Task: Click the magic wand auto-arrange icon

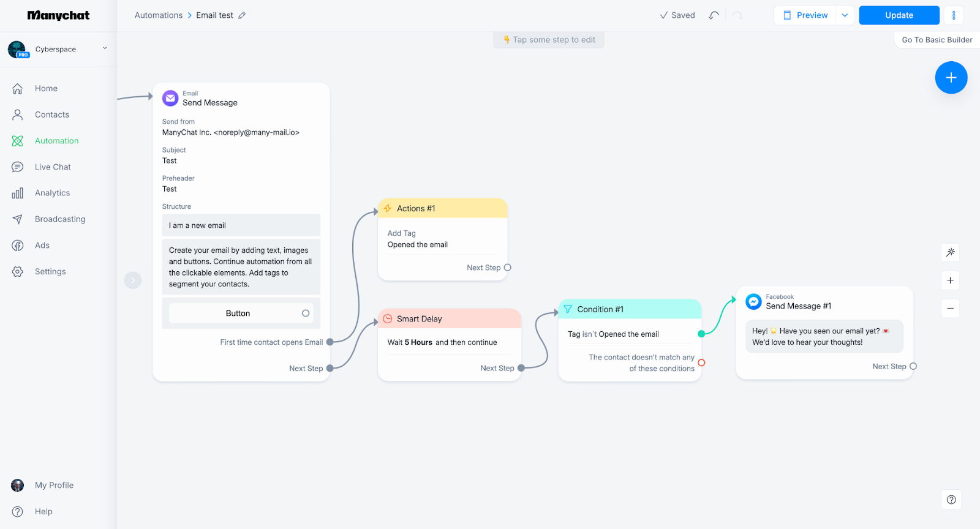Action: coord(950,252)
